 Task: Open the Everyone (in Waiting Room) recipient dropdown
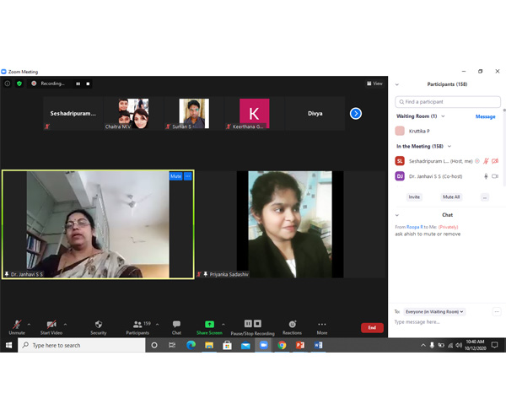(x=434, y=311)
